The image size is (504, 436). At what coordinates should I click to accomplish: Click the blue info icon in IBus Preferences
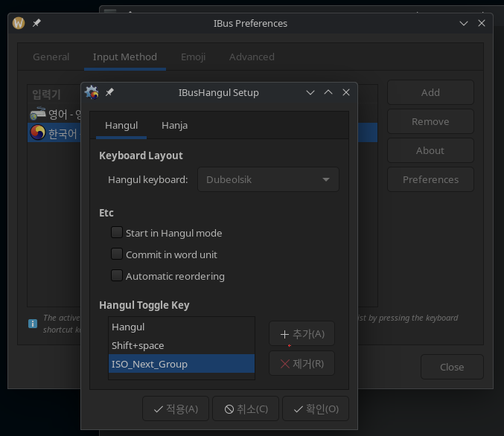(x=33, y=324)
